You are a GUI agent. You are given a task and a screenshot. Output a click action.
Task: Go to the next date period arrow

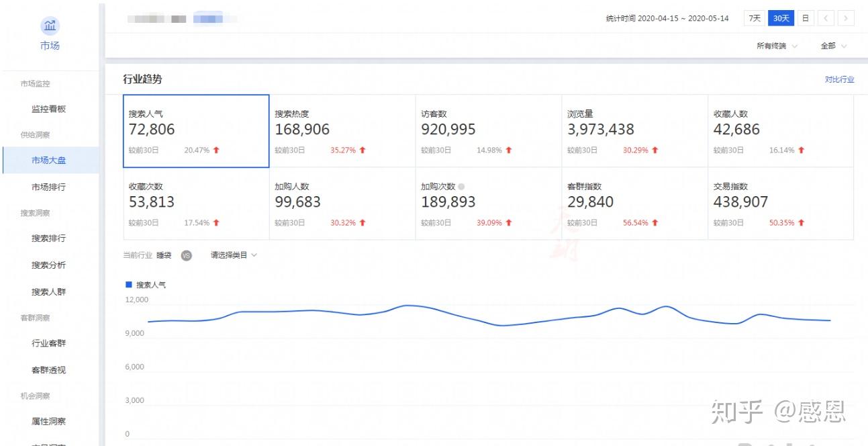(x=847, y=18)
